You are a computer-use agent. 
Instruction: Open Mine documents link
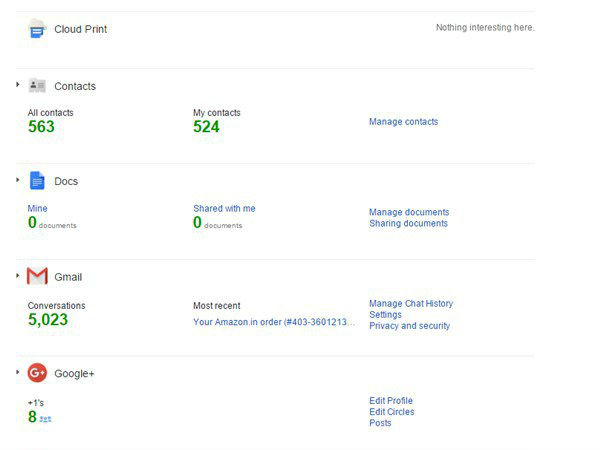(37, 209)
